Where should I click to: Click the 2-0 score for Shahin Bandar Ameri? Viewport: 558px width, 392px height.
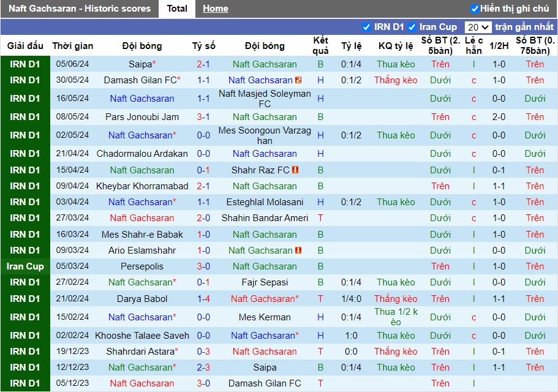(x=203, y=218)
